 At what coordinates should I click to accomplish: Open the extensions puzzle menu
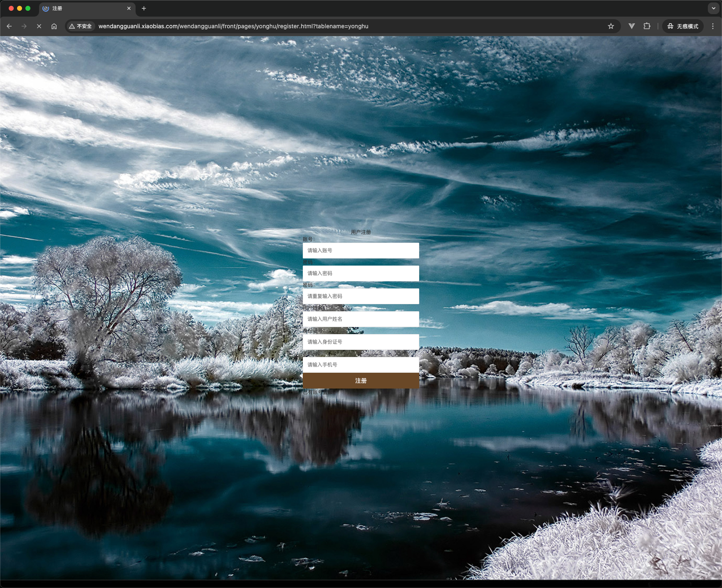point(647,26)
